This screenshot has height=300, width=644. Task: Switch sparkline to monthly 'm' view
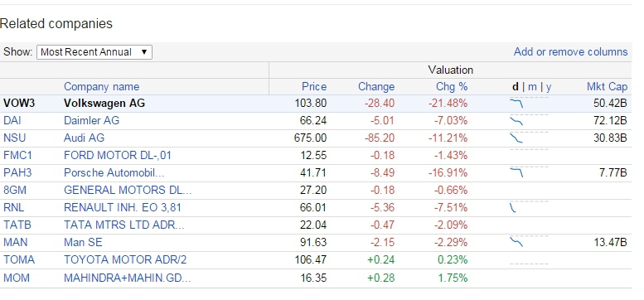point(532,86)
